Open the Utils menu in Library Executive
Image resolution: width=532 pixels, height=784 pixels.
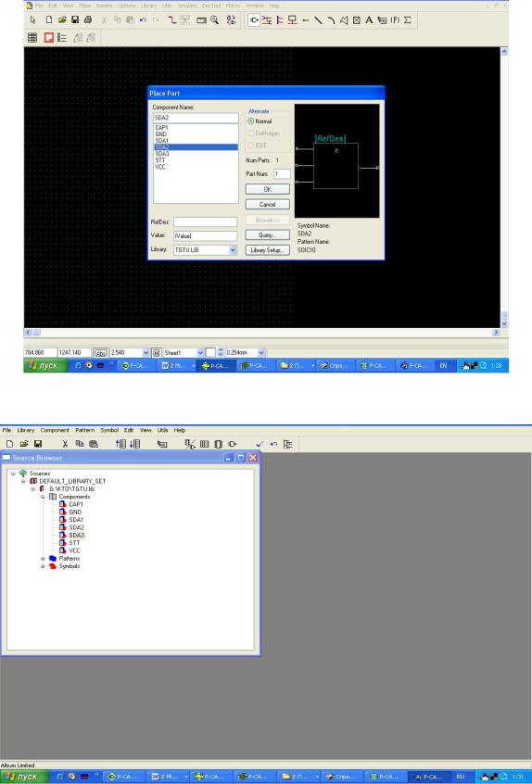click(162, 430)
